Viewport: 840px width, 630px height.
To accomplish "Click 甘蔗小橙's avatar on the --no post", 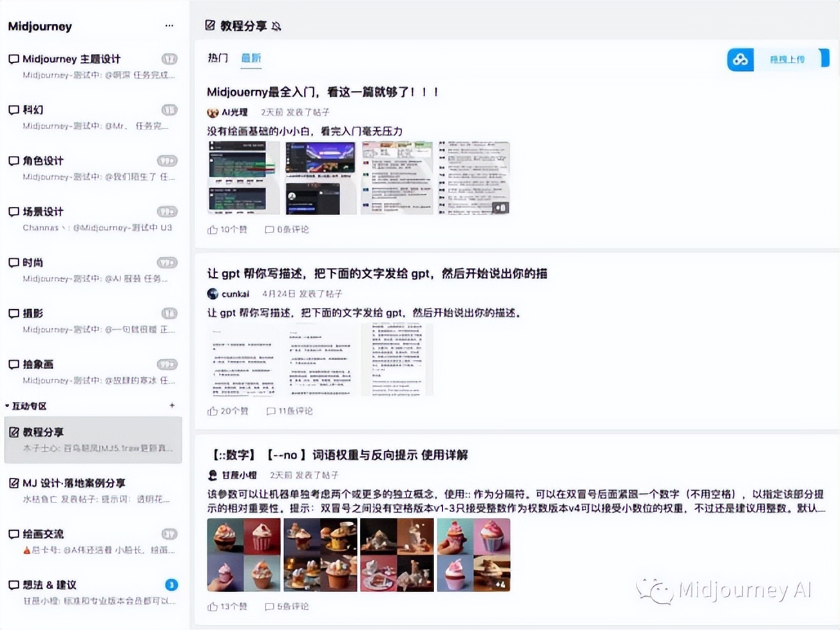I will [213, 475].
